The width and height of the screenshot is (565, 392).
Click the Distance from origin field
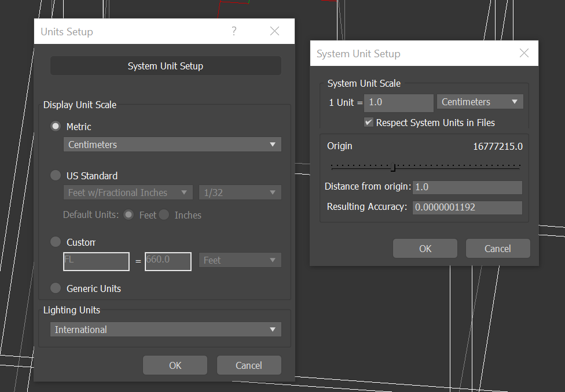click(467, 187)
